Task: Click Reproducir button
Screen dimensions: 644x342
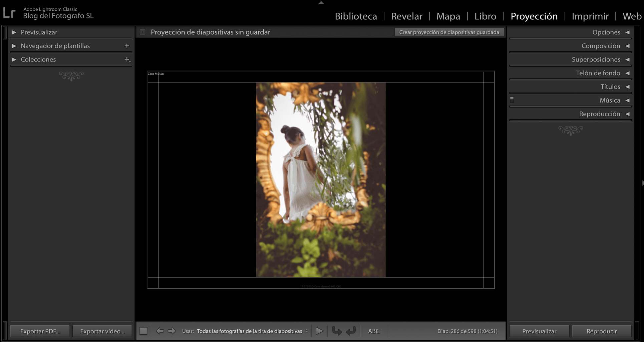Action: [602, 331]
